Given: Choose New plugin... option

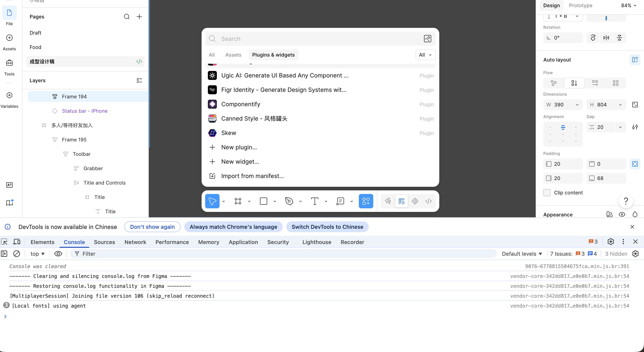Looking at the screenshot, I should (320, 147).
